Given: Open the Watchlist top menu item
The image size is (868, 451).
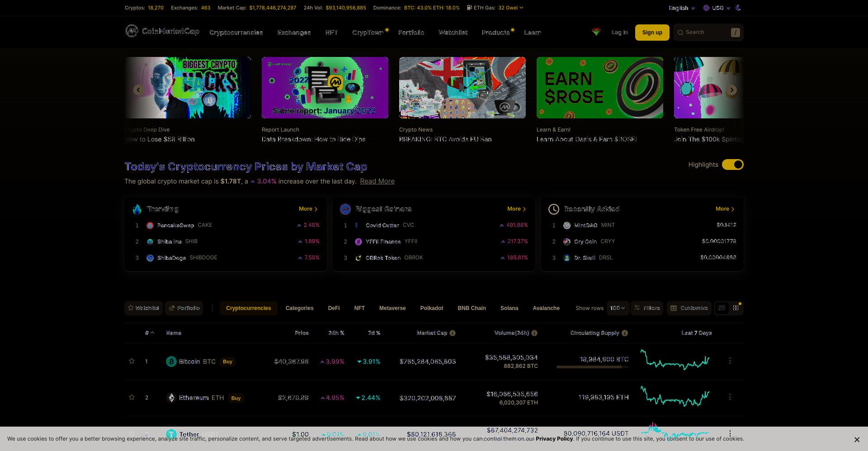Looking at the screenshot, I should pos(453,33).
